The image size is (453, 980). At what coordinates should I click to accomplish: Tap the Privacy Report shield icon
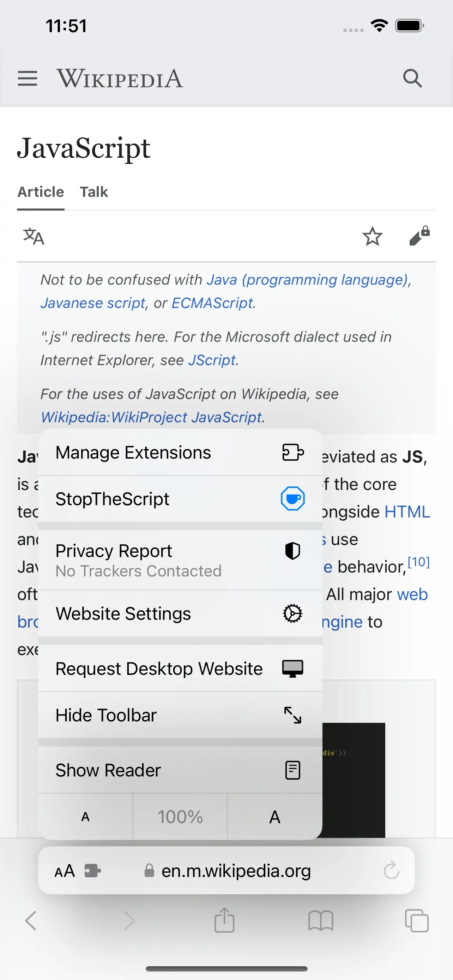coord(292,551)
